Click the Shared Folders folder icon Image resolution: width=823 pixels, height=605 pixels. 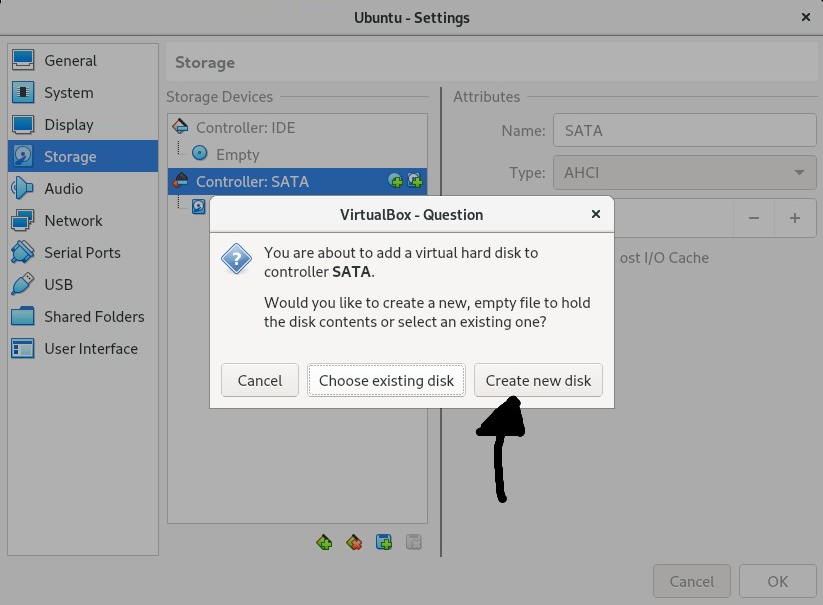click(23, 316)
